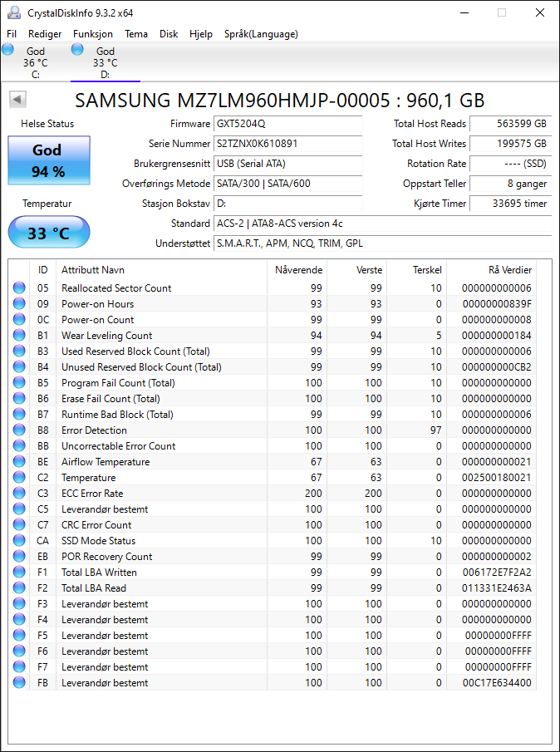
Task: Click status orb for Error Detection row
Action: tap(19, 430)
